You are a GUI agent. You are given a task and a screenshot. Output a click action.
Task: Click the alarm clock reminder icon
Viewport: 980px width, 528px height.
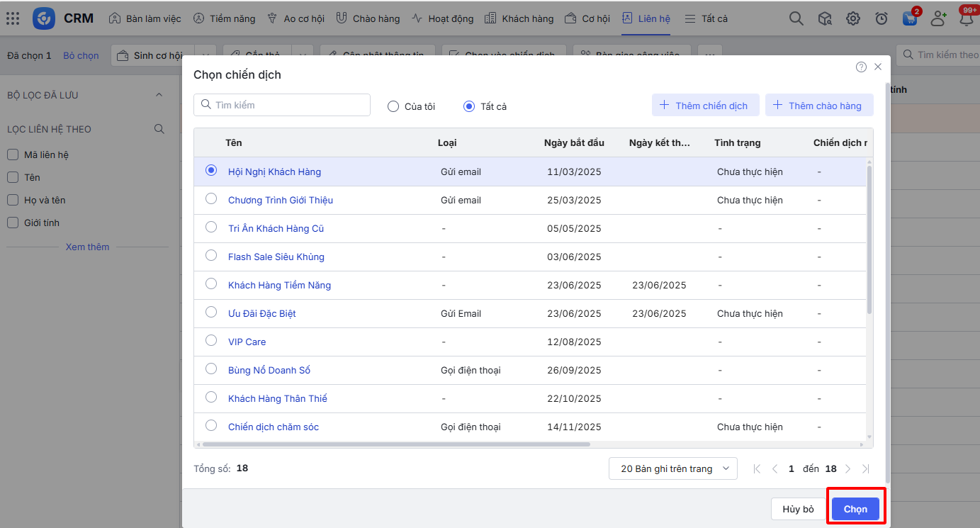(882, 19)
